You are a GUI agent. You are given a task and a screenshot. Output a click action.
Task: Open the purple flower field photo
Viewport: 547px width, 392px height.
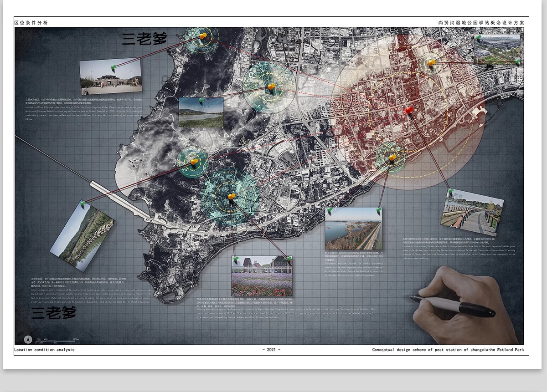click(262, 276)
